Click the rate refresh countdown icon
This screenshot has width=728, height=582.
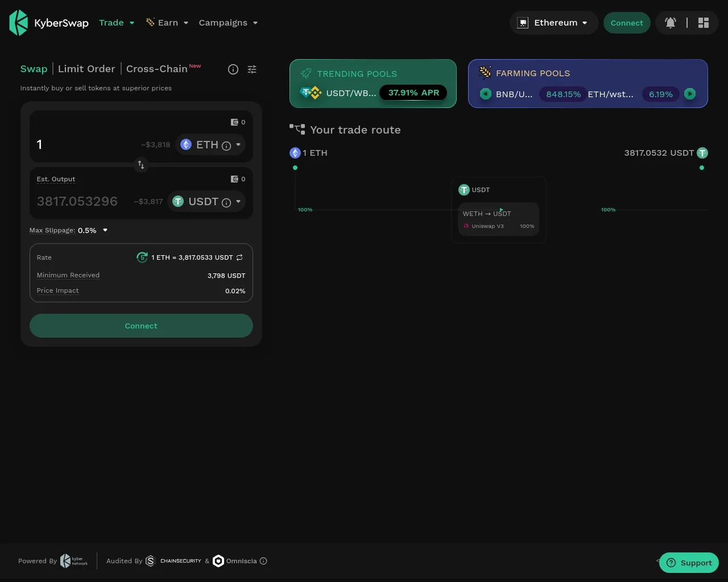point(142,257)
